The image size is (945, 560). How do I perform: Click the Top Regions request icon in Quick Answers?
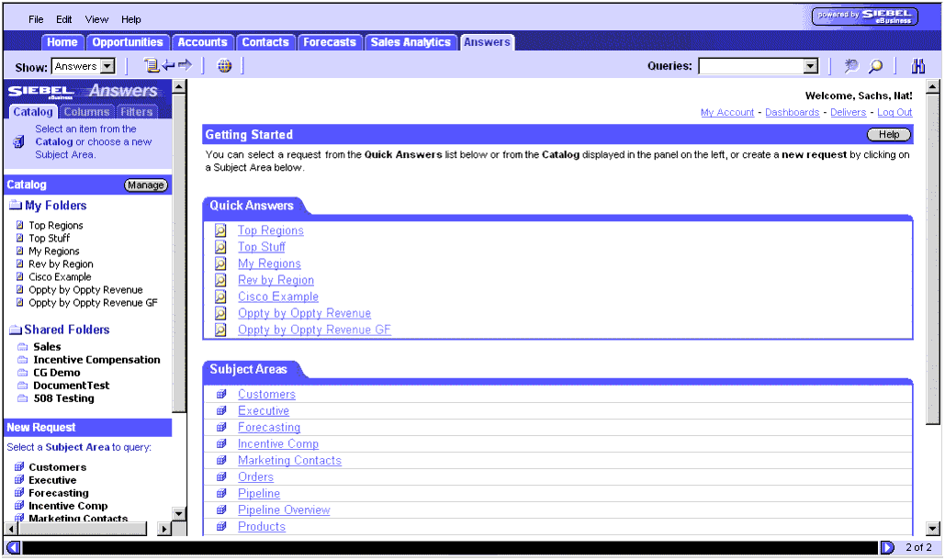coord(220,230)
